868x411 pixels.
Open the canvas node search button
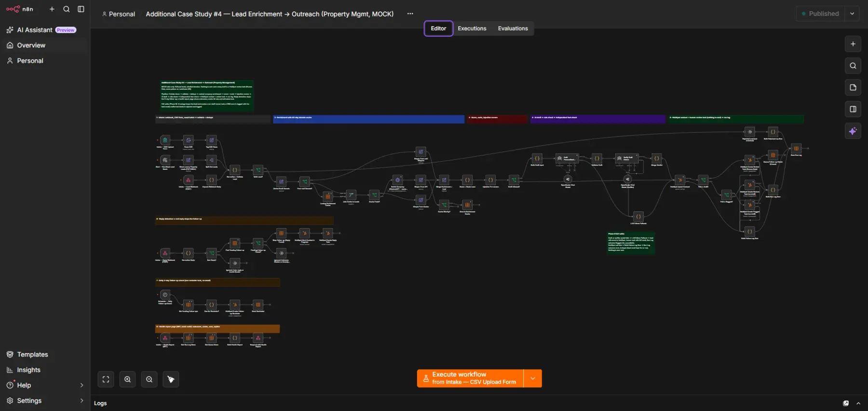pos(853,66)
